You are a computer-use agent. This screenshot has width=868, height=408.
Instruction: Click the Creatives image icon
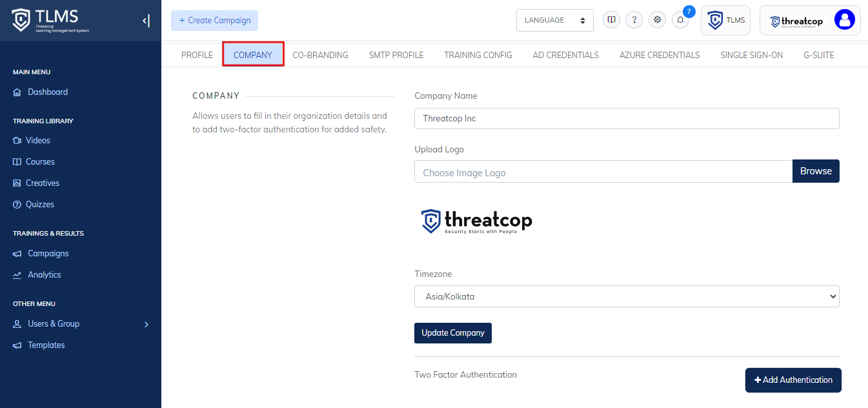(17, 183)
